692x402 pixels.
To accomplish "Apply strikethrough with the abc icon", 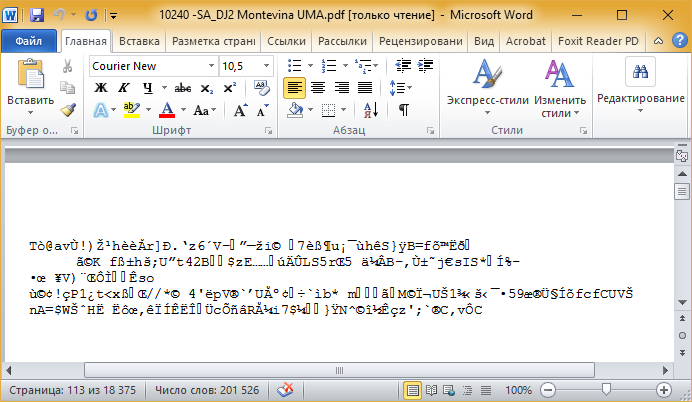I will point(184,87).
